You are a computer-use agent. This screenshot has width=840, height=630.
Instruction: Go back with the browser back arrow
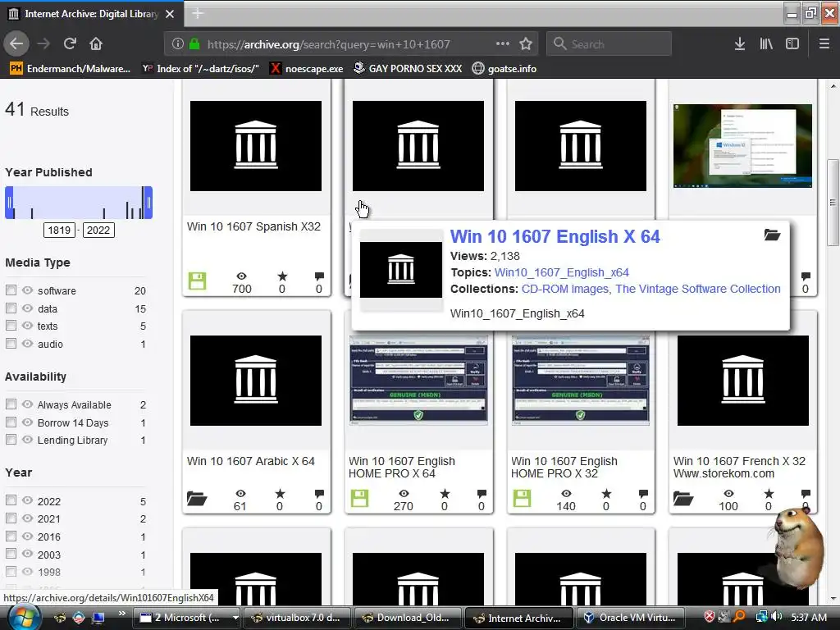point(16,43)
